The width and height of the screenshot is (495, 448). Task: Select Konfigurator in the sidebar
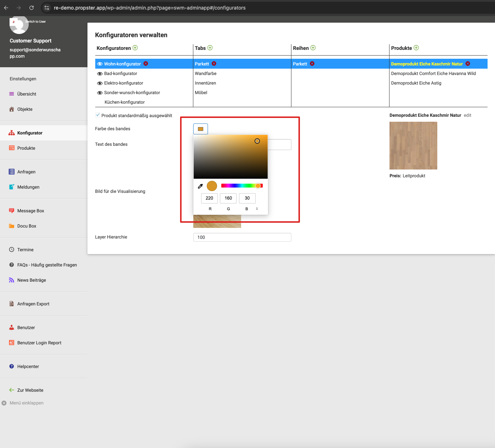[x=30, y=133]
